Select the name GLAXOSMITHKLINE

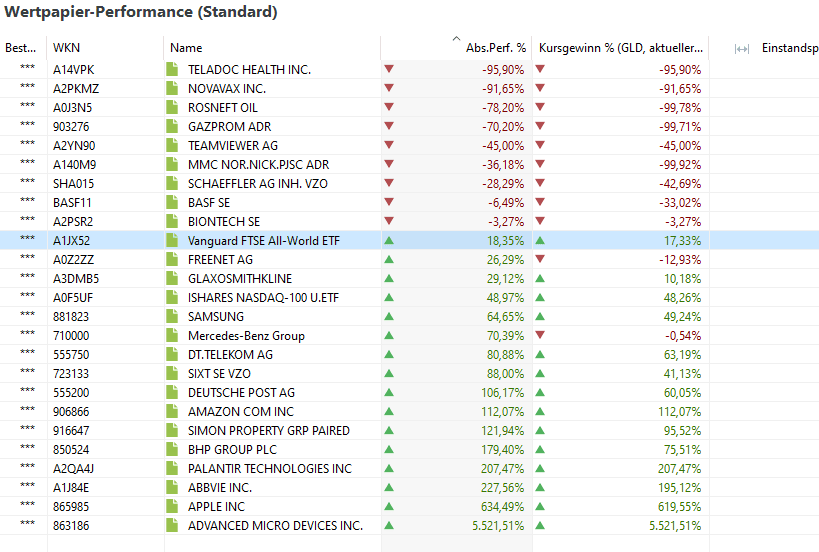[240, 279]
